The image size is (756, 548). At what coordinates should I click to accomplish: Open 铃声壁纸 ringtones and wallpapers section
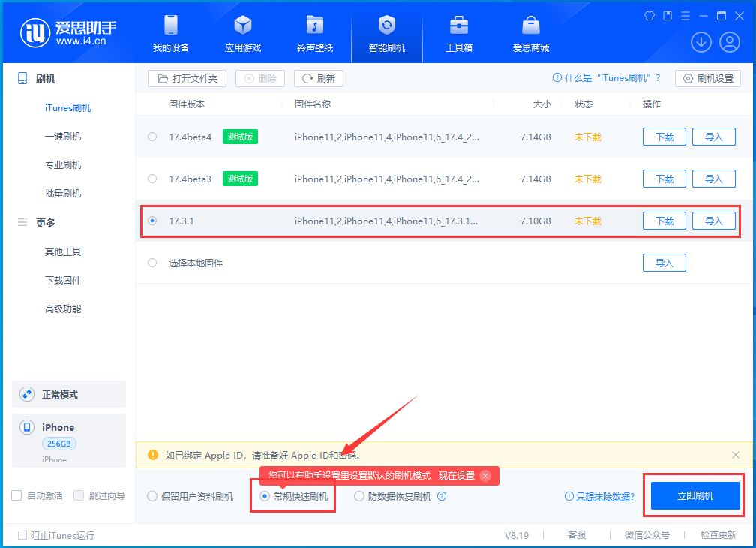(315, 34)
